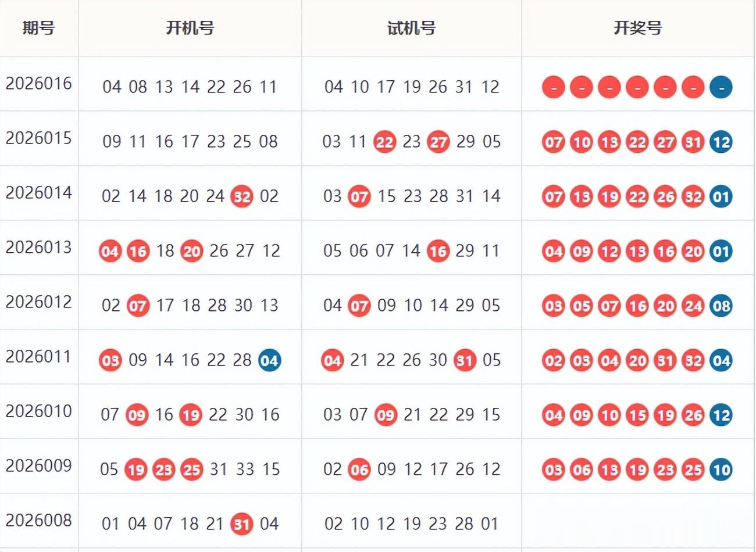Click the 期号 column header
This screenshot has height=552, width=756.
pos(39,28)
